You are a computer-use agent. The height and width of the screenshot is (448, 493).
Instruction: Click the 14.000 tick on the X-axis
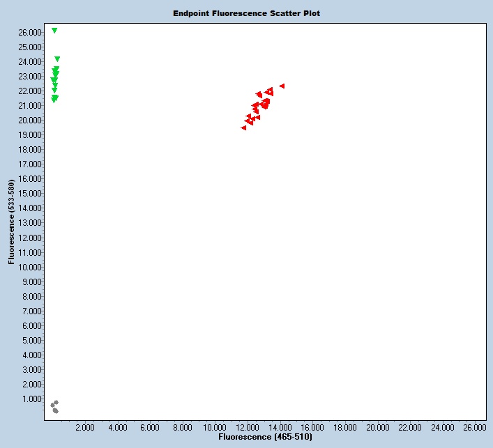point(280,426)
